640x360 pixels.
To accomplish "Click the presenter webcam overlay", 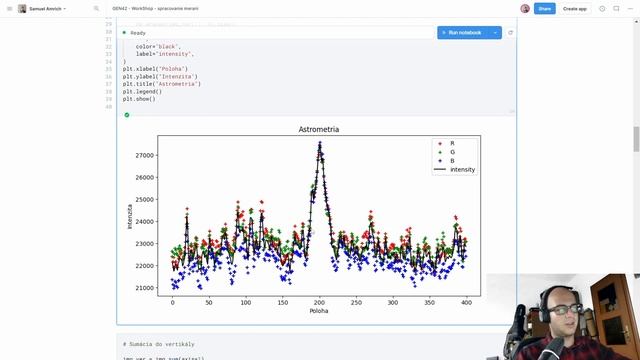I will tap(563, 317).
